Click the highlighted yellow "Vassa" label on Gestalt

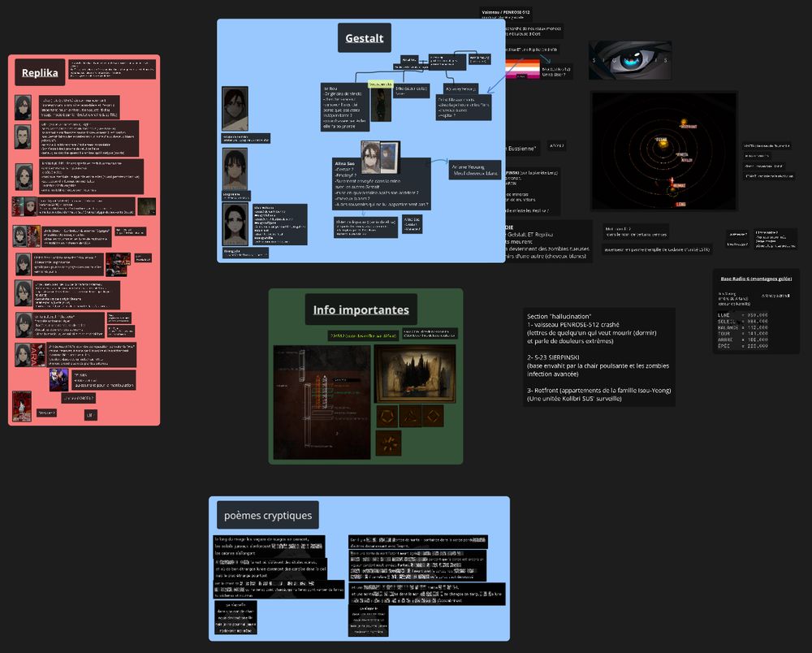[381, 84]
